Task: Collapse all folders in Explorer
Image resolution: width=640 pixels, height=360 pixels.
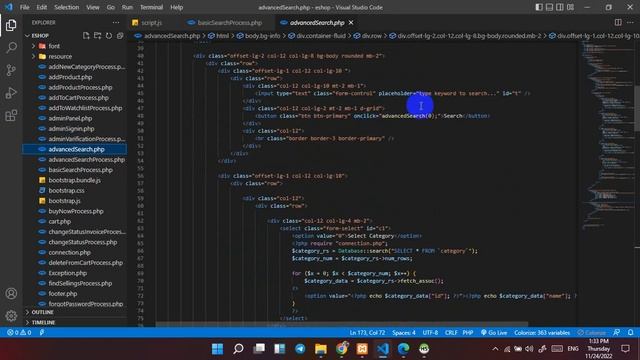Action: (x=120, y=36)
